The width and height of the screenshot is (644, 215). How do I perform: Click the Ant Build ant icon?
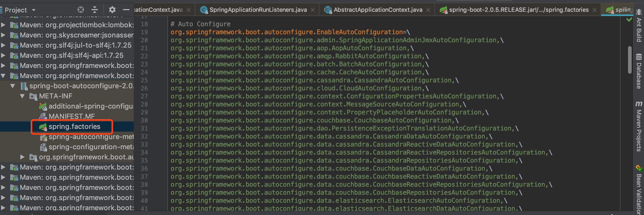coord(639,12)
